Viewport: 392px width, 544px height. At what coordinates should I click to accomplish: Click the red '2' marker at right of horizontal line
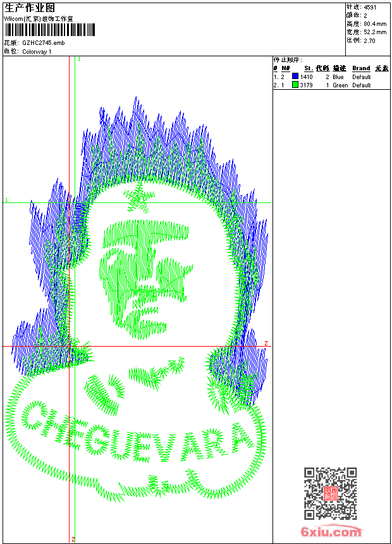(266, 343)
